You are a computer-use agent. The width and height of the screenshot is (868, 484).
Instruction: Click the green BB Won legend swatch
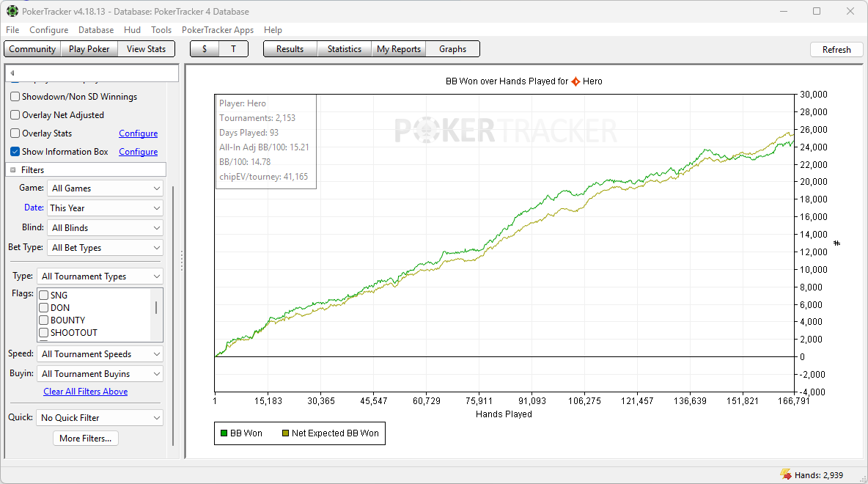pyautogui.click(x=224, y=433)
